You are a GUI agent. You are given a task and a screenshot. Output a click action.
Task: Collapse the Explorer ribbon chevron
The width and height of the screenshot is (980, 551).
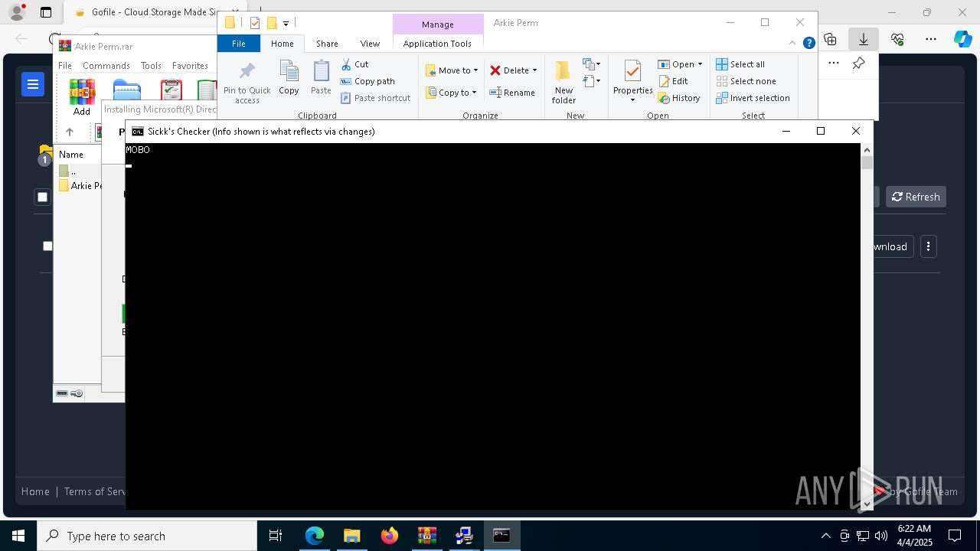point(792,44)
